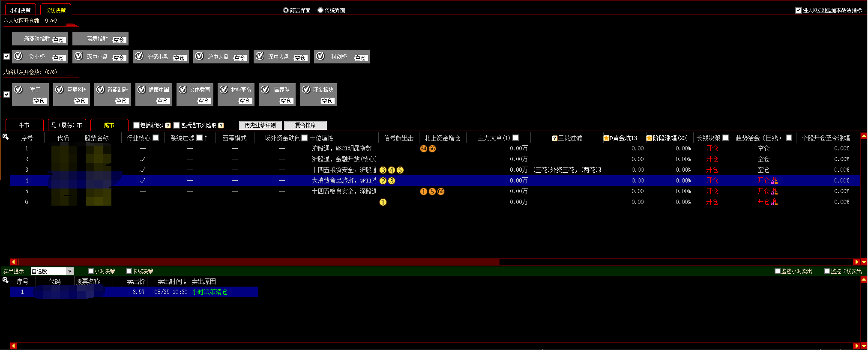Viewport: 868px width, 350px height.
Task: Click the question mark icon beside 包括退市风险股
Action: point(221,126)
